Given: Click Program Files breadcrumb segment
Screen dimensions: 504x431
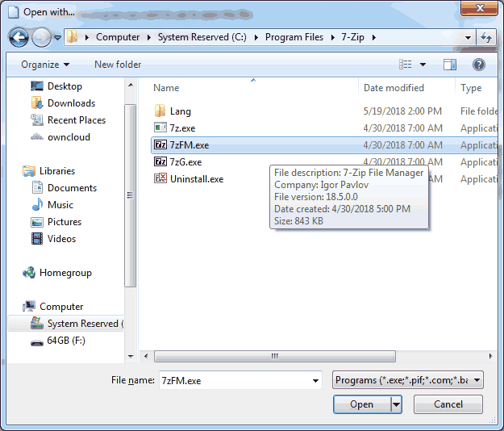Looking at the screenshot, I should coord(294,37).
